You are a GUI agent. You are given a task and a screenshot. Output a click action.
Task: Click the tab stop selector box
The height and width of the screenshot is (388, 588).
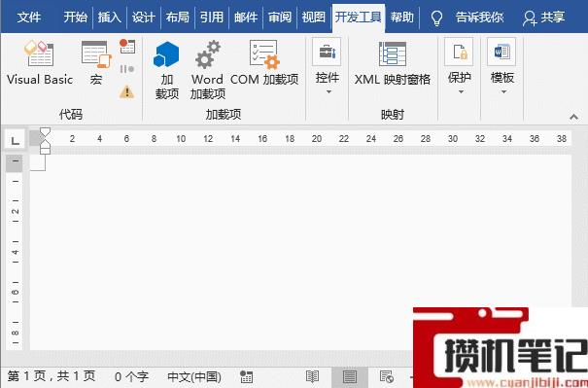click(15, 140)
